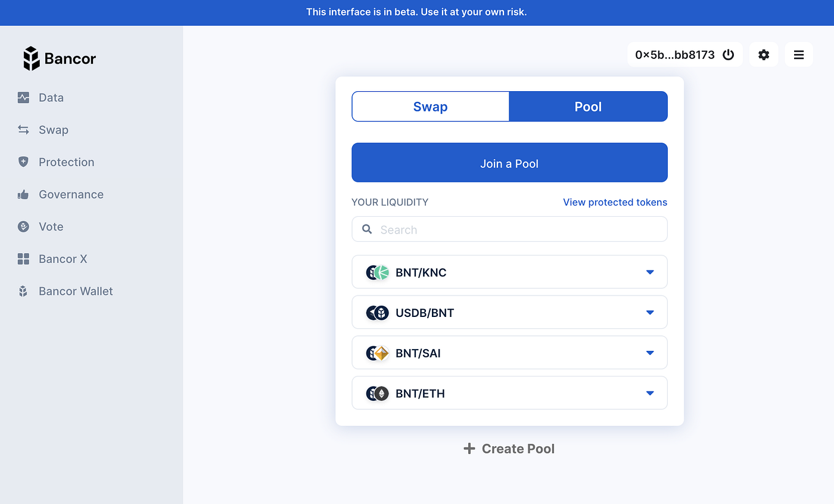Click the Data chart icon in sidebar

click(x=23, y=98)
